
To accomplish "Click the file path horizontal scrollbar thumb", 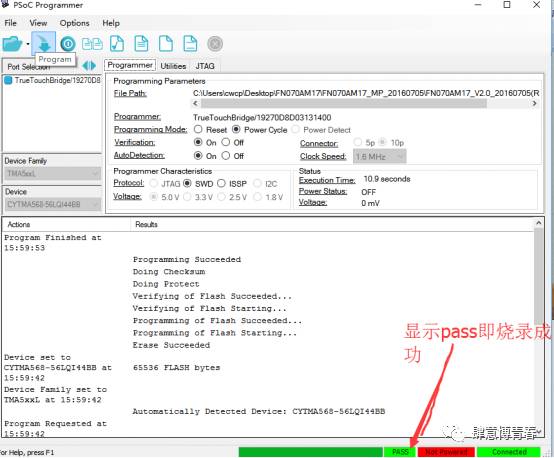I will [x=343, y=104].
